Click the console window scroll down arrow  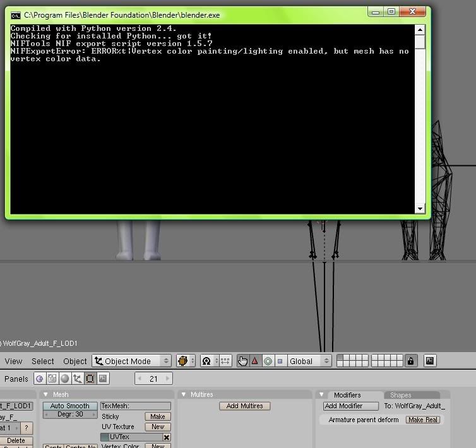[x=420, y=209]
